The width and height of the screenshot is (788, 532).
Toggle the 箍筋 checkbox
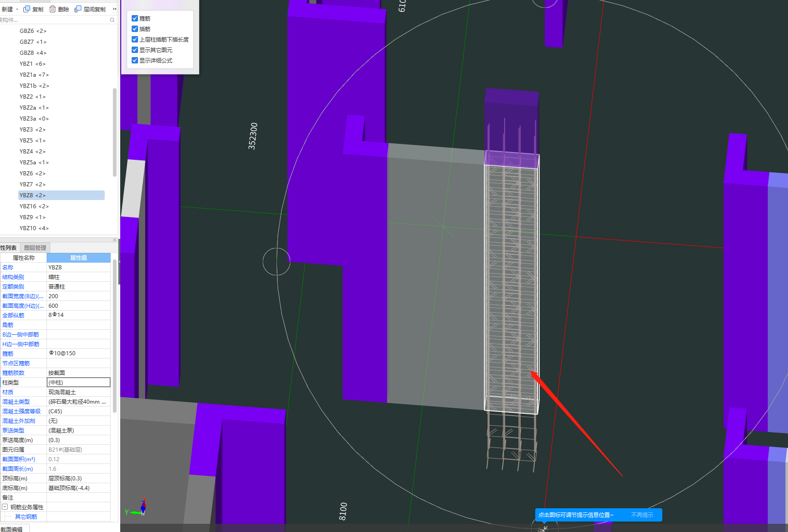coord(135,18)
